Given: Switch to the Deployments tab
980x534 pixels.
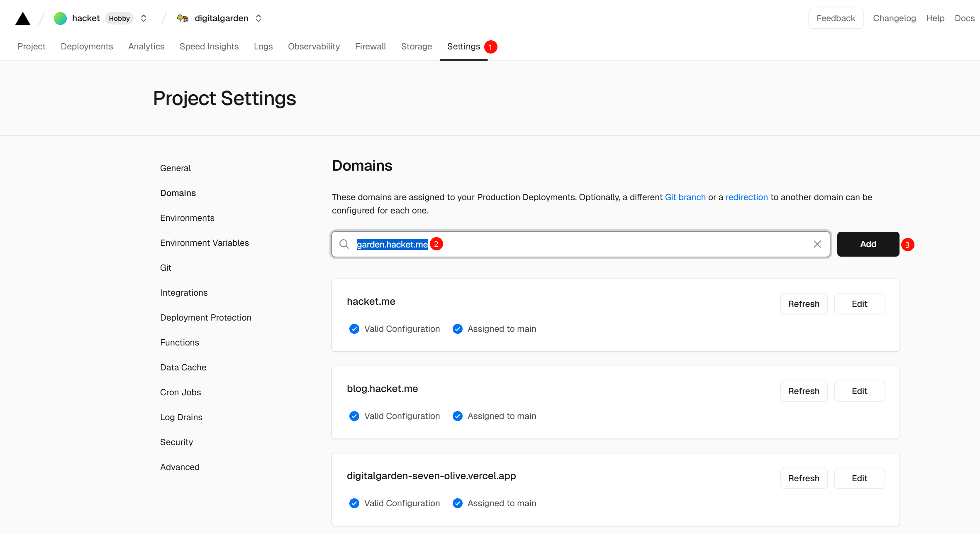Looking at the screenshot, I should tap(87, 47).
